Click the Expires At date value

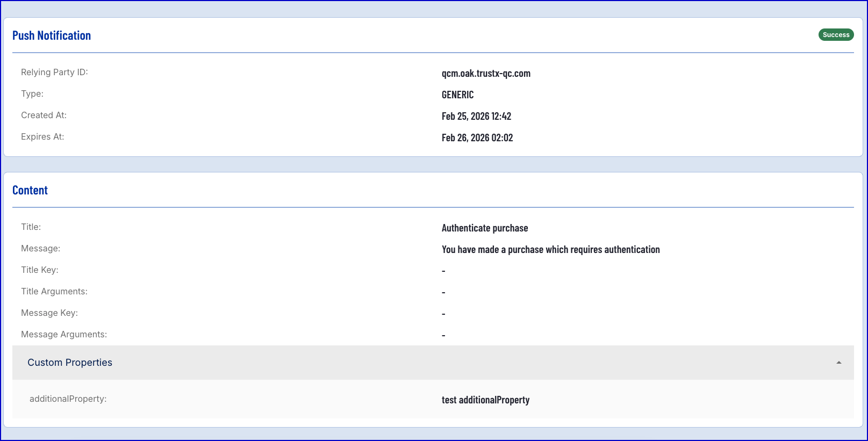pos(477,138)
